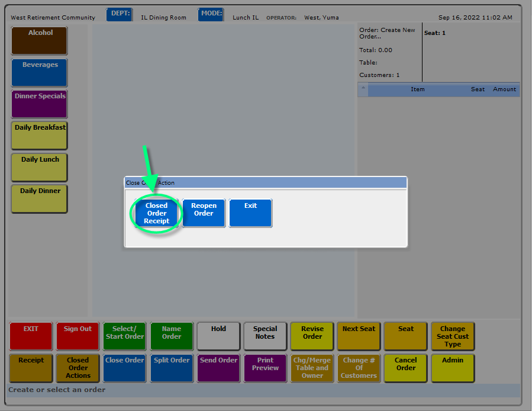The height and width of the screenshot is (411, 532).
Task: Open the Daily Lunch category
Action: point(40,167)
